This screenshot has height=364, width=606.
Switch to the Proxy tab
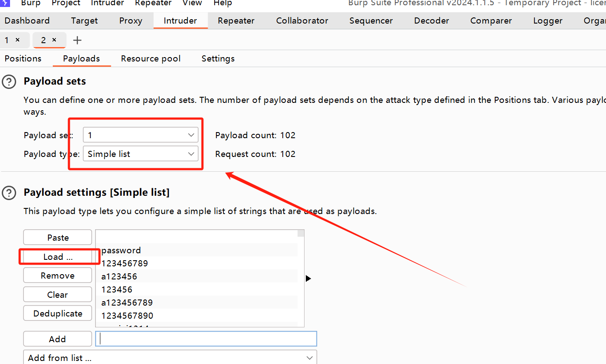(x=131, y=20)
